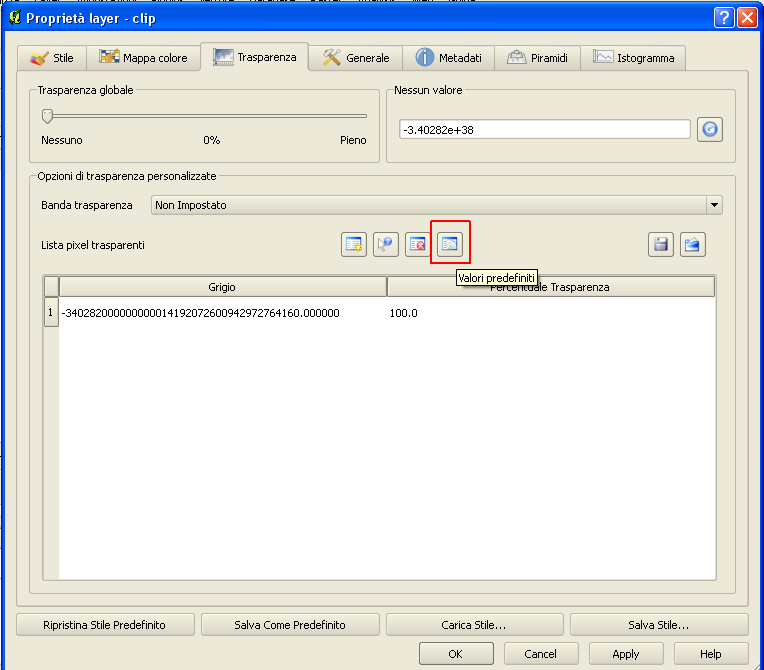The width and height of the screenshot is (764, 670).
Task: Open the Banda trasparenza dropdown
Action: pyautogui.click(x=436, y=205)
